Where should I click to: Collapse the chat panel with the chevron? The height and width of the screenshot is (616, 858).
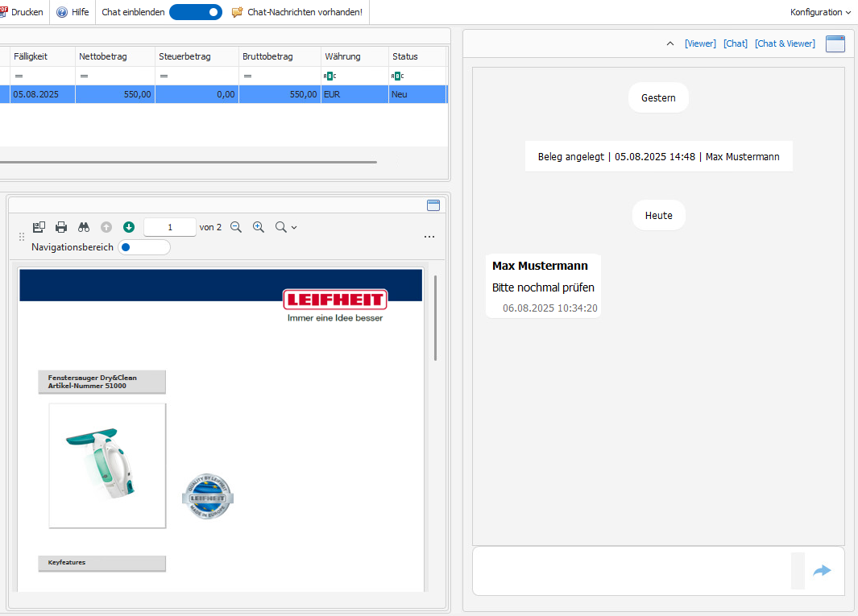(x=670, y=43)
